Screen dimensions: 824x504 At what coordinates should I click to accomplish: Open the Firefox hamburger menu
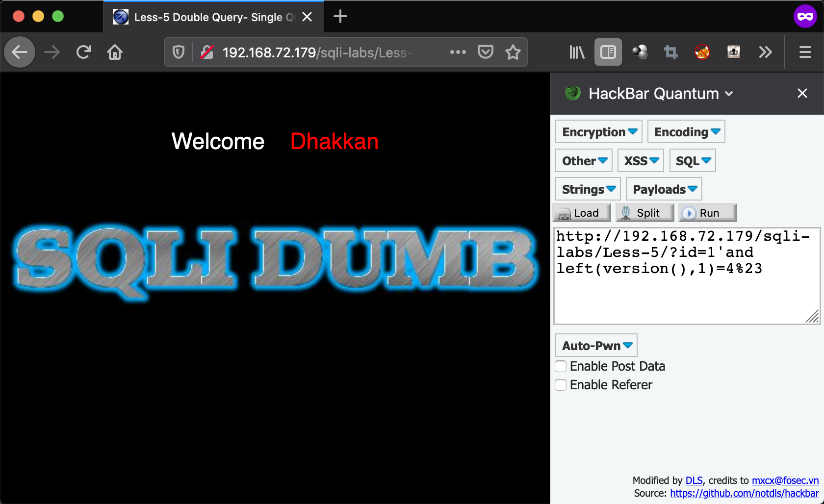805,52
